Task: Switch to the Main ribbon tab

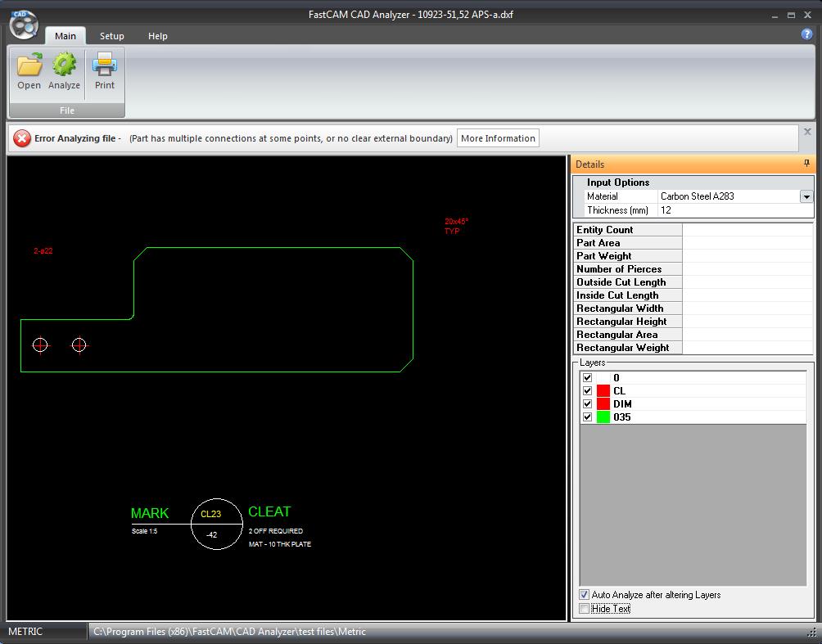Action: (65, 36)
